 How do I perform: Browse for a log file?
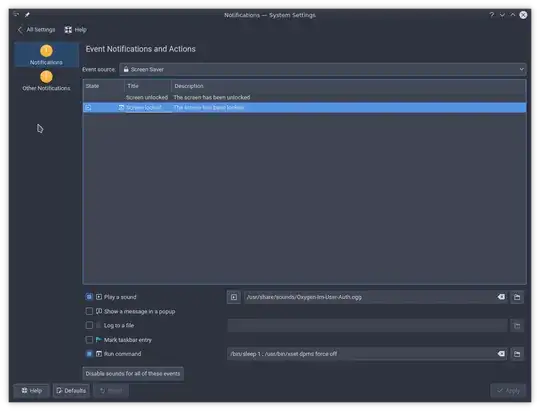pyautogui.click(x=517, y=326)
